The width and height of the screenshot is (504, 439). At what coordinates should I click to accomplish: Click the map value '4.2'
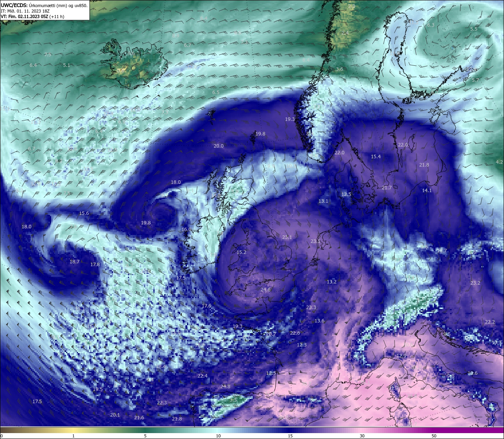[499, 162]
